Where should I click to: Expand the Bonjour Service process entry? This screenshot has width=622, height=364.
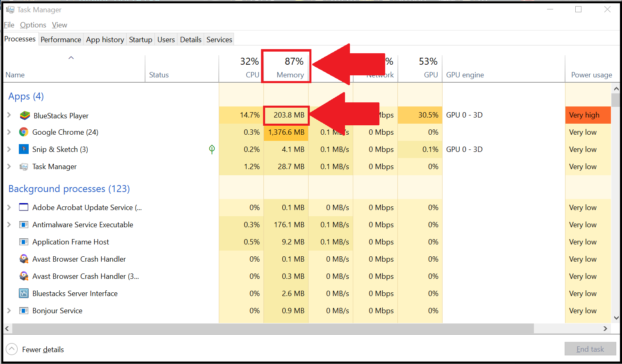(9, 310)
